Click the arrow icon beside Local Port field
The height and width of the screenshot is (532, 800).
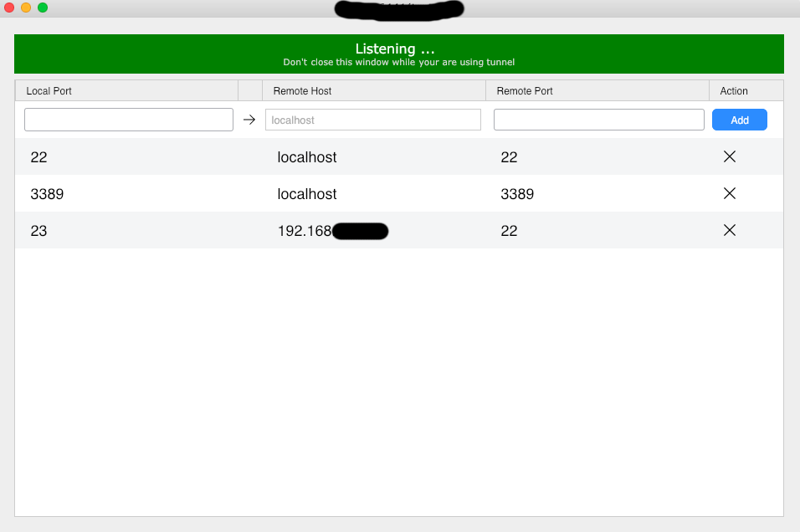tap(249, 120)
